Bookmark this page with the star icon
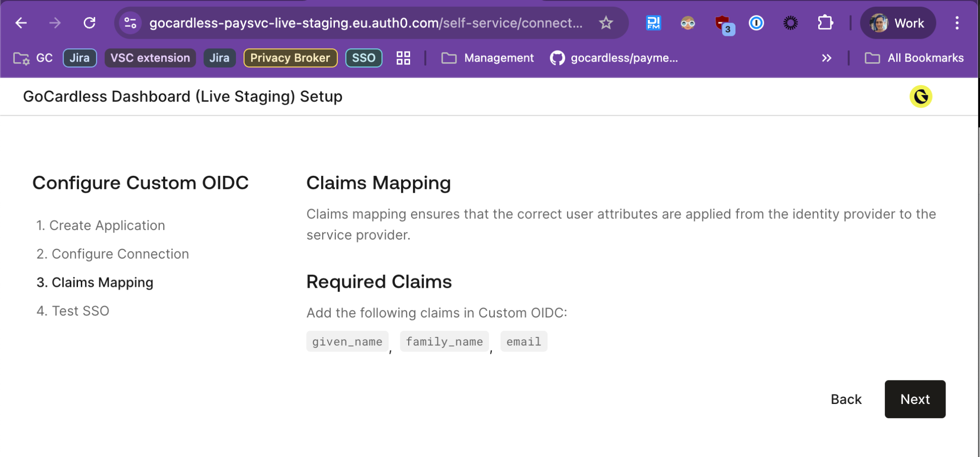Image resolution: width=980 pixels, height=457 pixels. pos(606,23)
